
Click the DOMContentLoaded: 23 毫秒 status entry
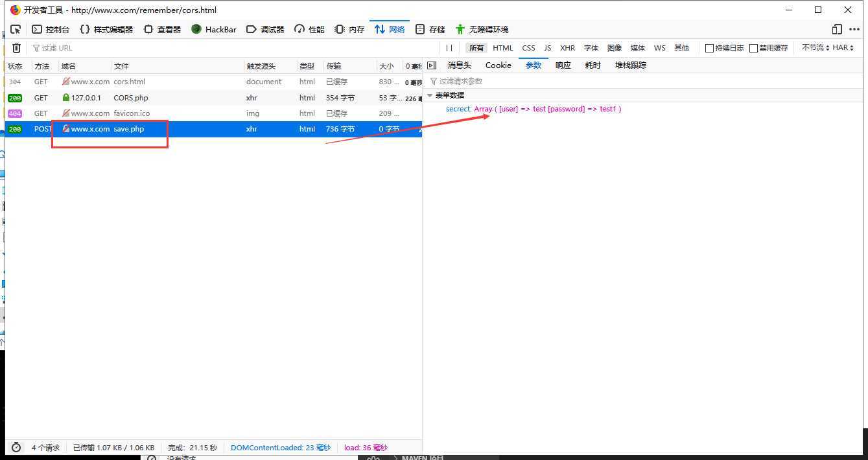[281, 448]
